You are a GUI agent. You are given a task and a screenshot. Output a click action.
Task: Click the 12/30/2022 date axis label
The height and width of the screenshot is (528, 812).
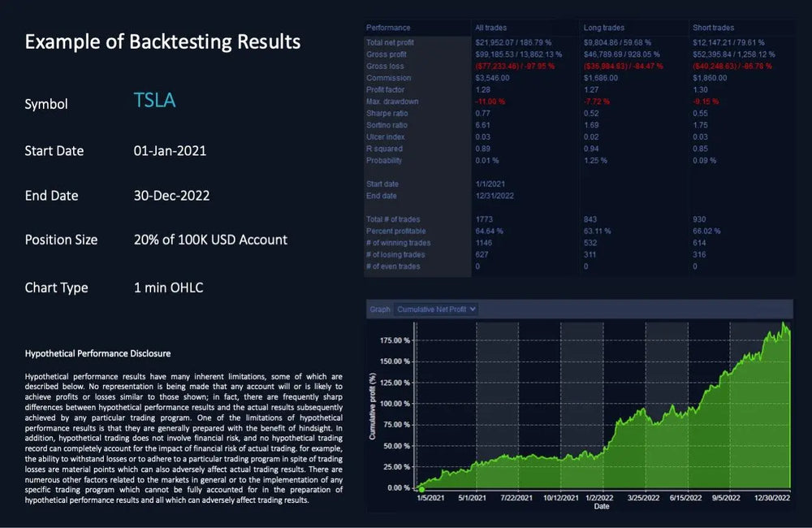click(772, 497)
